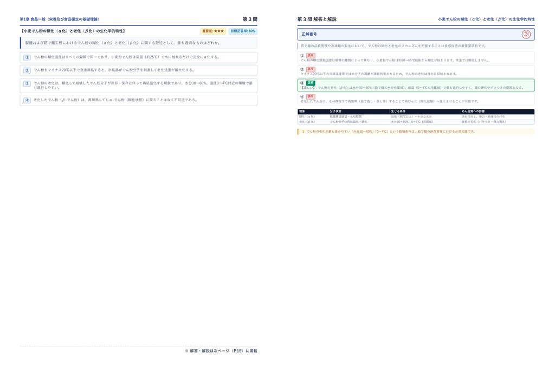Image resolution: width=555 pixels, height=392 pixels.
Task: Click the 誤り tag on explanation ②
Action: tap(311, 69)
